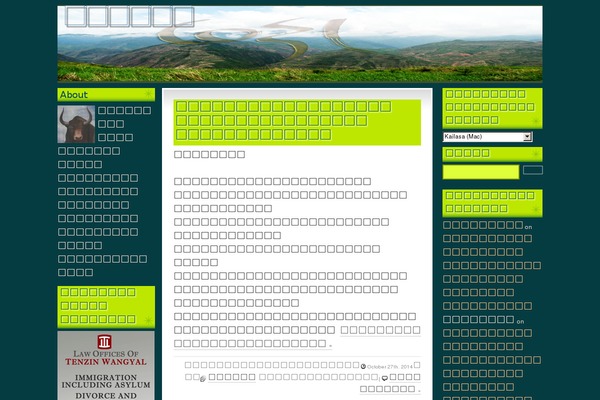The image size is (600, 400).
Task: Click the clock icon beside October 27th, 2014
Action: pos(363,366)
